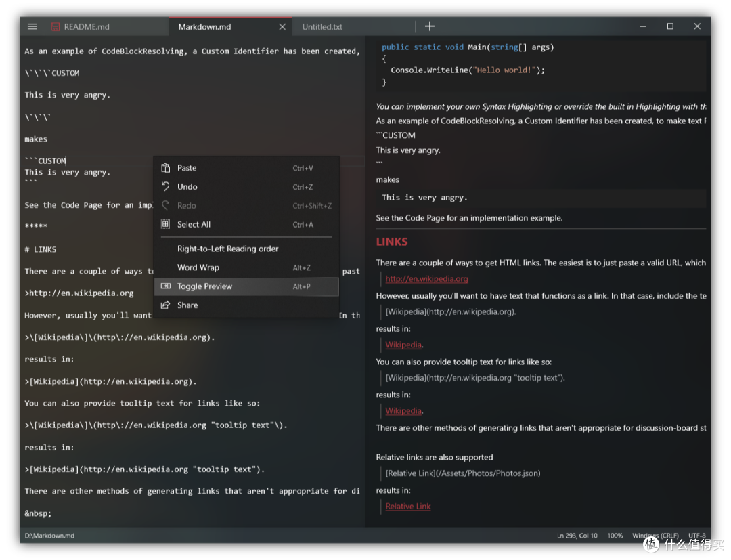Click 'Console.WriteLine' code line in preview

coord(468,70)
